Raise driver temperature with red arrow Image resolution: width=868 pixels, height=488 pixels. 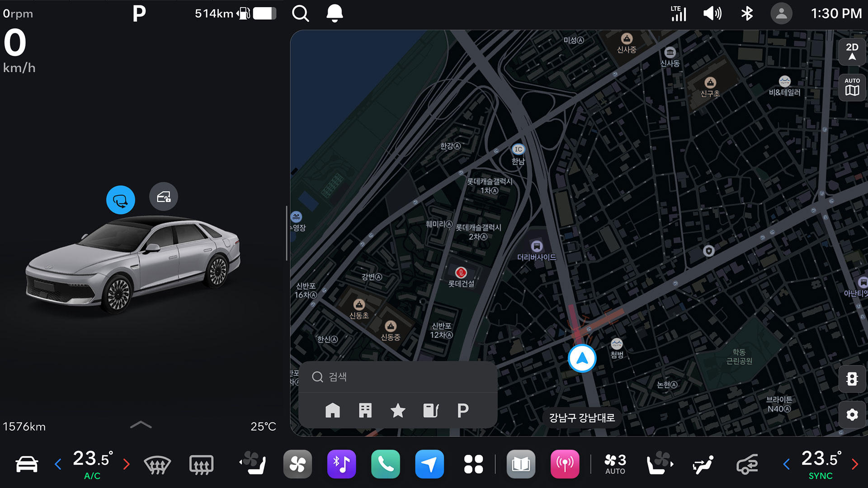coord(127,464)
